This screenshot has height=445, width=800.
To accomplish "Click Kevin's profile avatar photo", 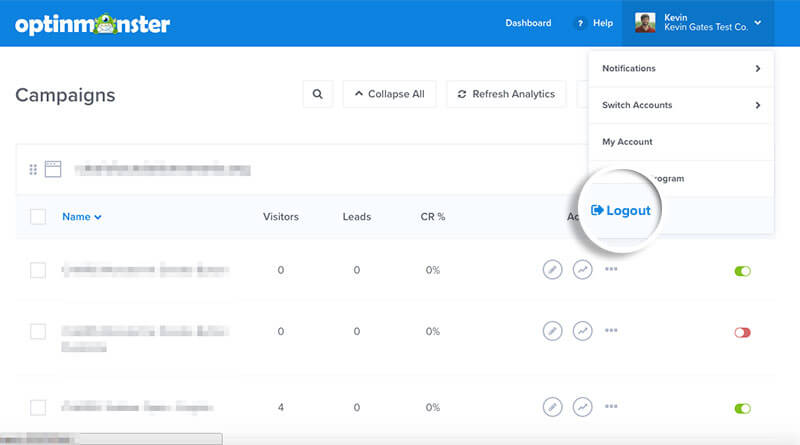I will (645, 23).
